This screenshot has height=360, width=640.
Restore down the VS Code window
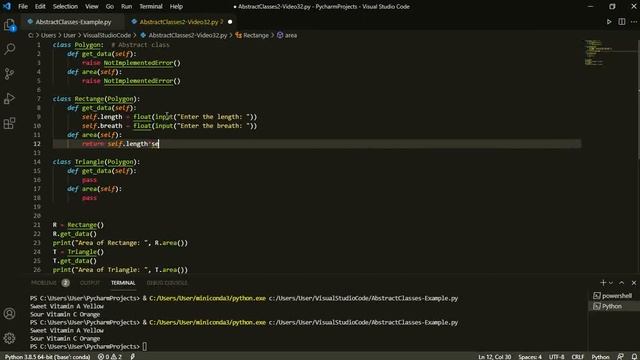pos(612,7)
